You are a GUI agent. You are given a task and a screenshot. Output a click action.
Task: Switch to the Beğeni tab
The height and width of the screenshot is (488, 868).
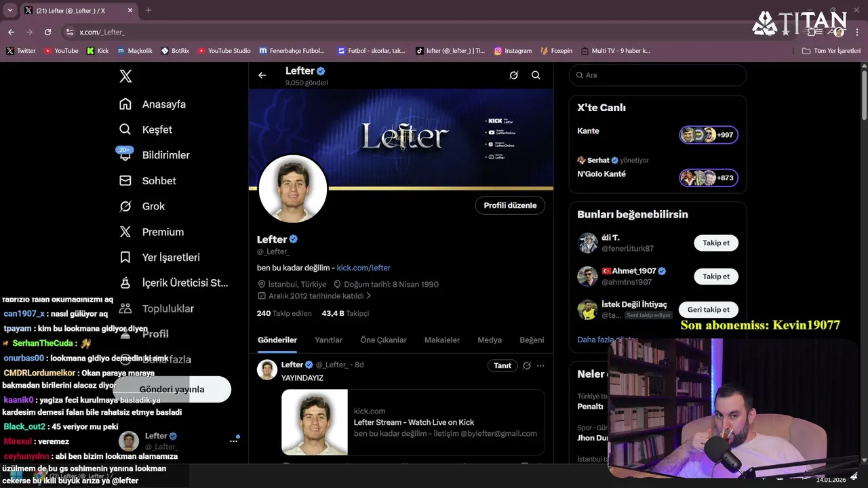[x=532, y=340]
